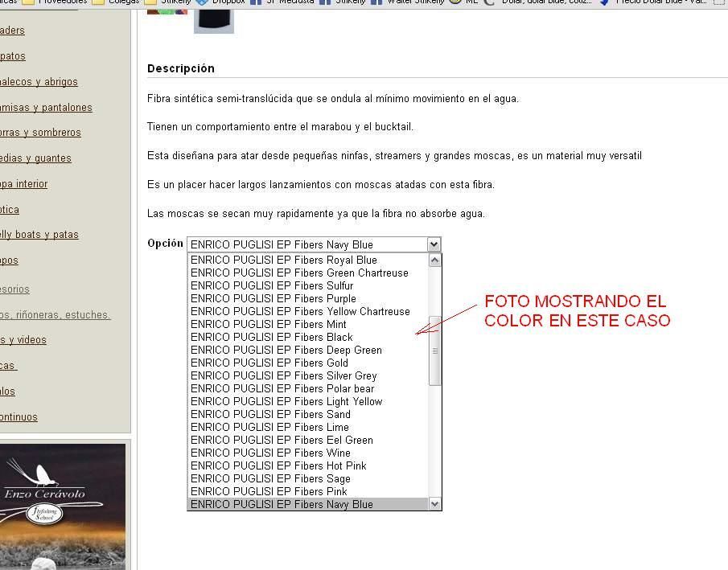Click the 'Es un placer hacer largos' sentence
The image size is (728, 570).
tap(321, 185)
